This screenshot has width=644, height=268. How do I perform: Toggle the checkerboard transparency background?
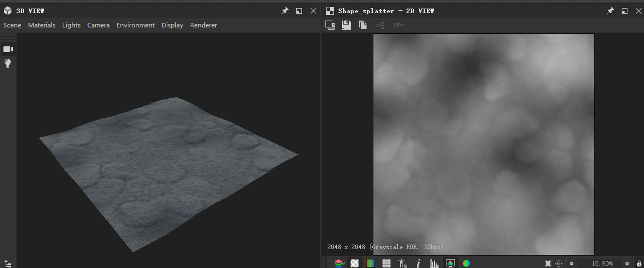pos(355,263)
